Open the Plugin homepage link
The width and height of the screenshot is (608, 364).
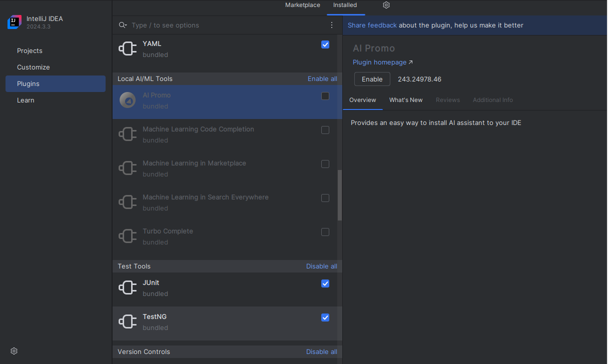[x=379, y=62]
